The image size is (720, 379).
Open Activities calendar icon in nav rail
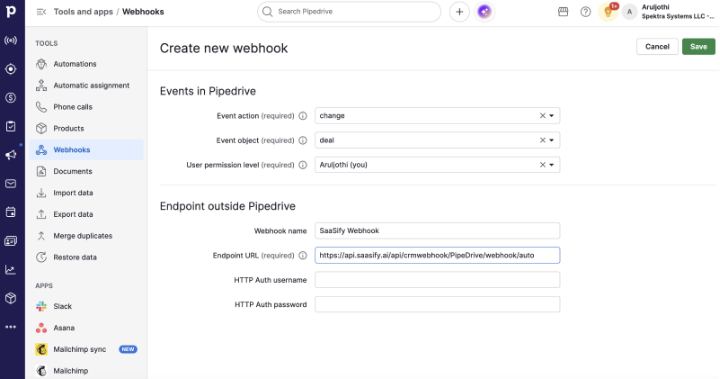11,212
